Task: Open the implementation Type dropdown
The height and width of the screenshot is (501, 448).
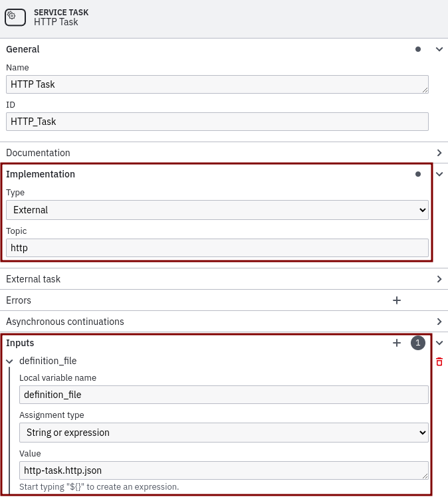Action: tap(217, 210)
